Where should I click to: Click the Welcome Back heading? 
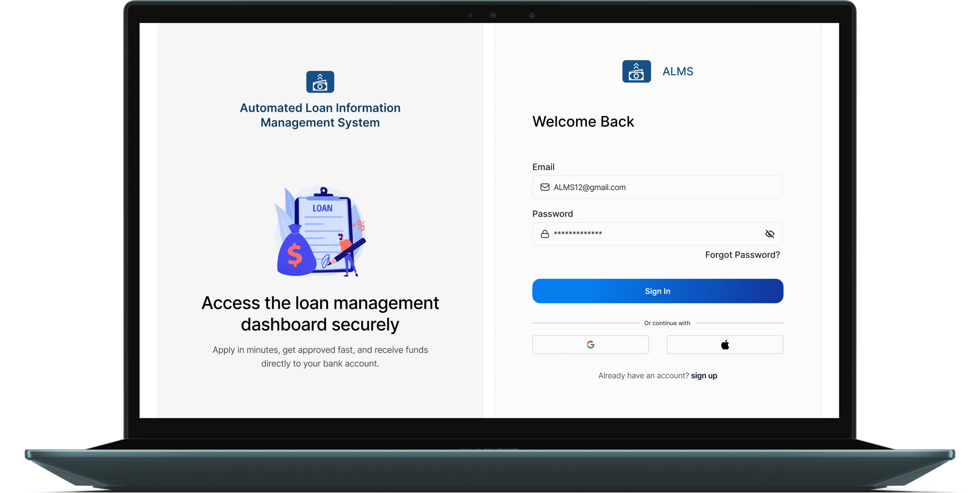[583, 121]
